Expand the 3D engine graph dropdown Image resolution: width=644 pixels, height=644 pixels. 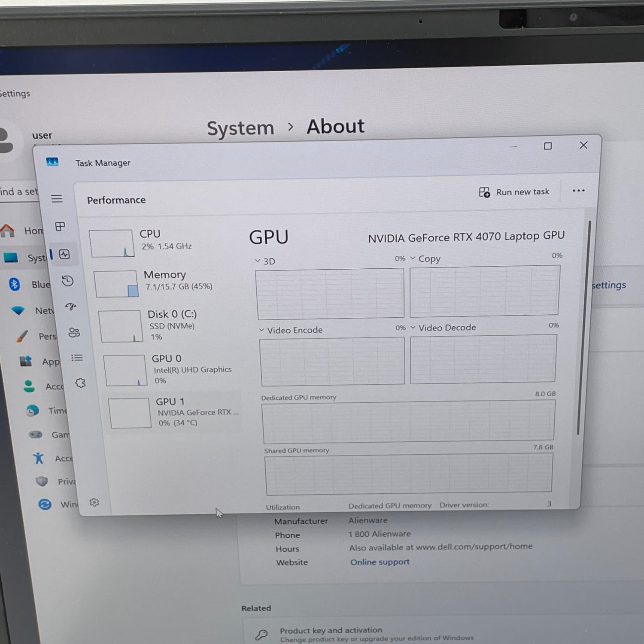coord(258,261)
